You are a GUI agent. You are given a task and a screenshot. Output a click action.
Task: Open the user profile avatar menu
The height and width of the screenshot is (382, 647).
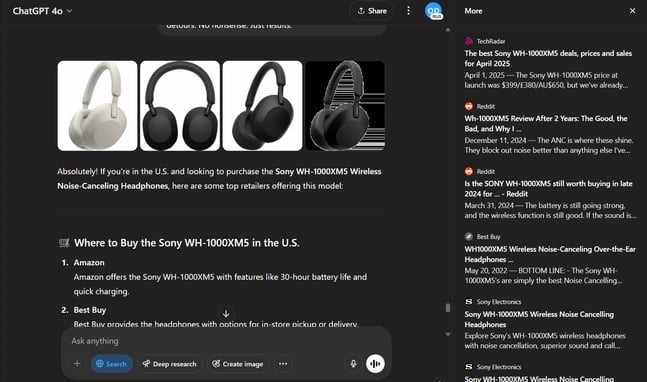(x=433, y=11)
